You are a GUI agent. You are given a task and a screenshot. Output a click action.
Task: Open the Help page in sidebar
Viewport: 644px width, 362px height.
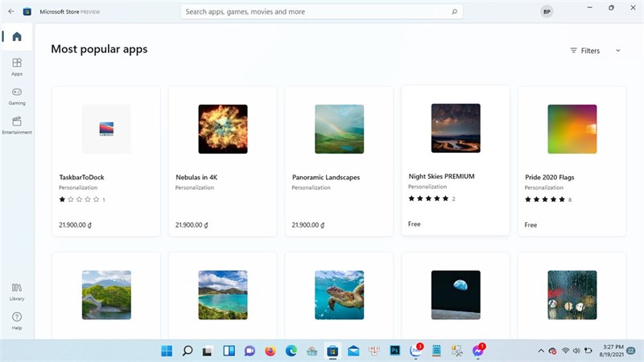(x=17, y=320)
